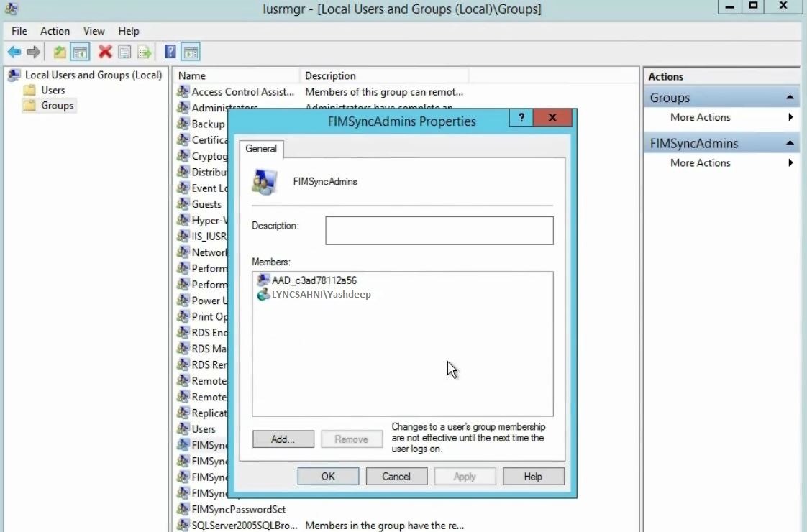This screenshot has height=532, width=807.
Task: Select the Distribu group row
Action: [x=201, y=172]
